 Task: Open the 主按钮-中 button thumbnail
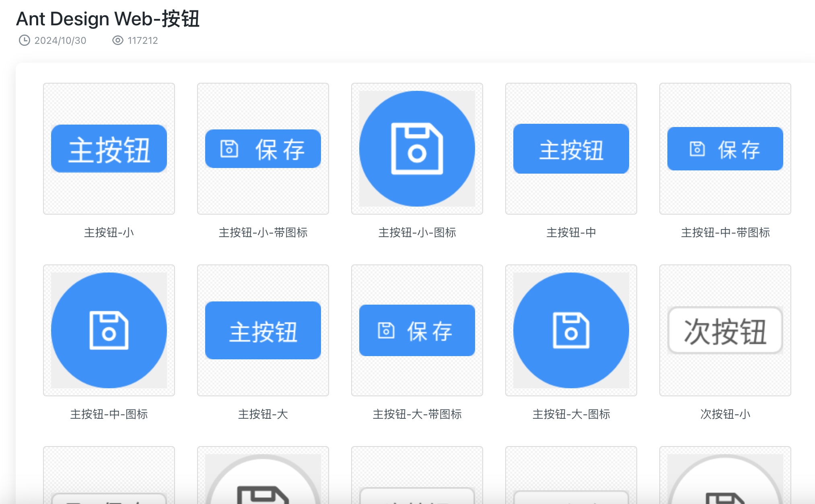pyautogui.click(x=571, y=149)
